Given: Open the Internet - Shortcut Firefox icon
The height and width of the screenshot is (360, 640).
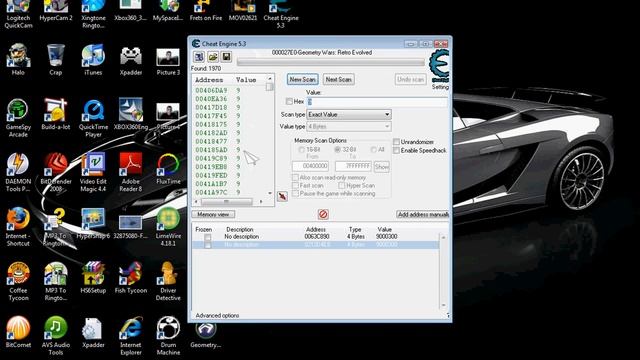Looking at the screenshot, I should [18, 227].
